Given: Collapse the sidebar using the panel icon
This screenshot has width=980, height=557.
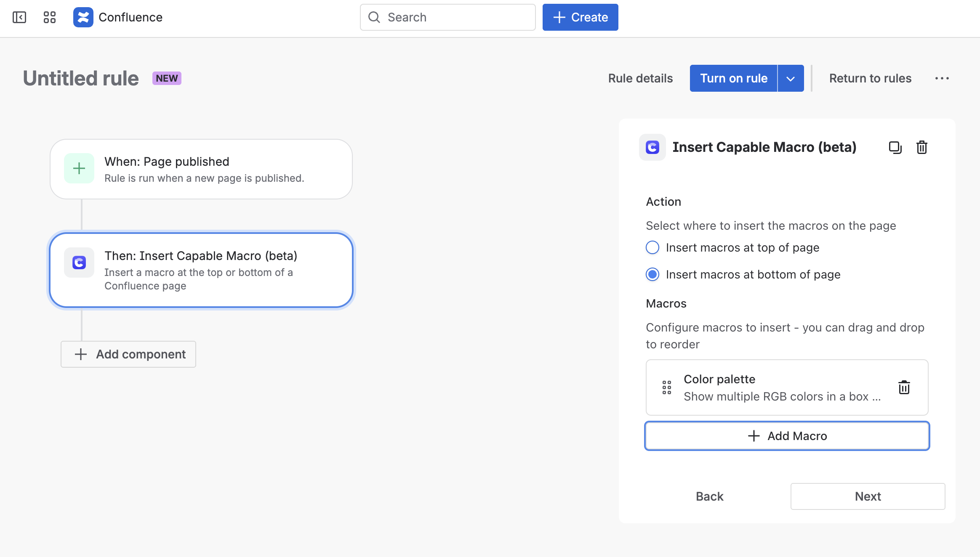Looking at the screenshot, I should [19, 17].
